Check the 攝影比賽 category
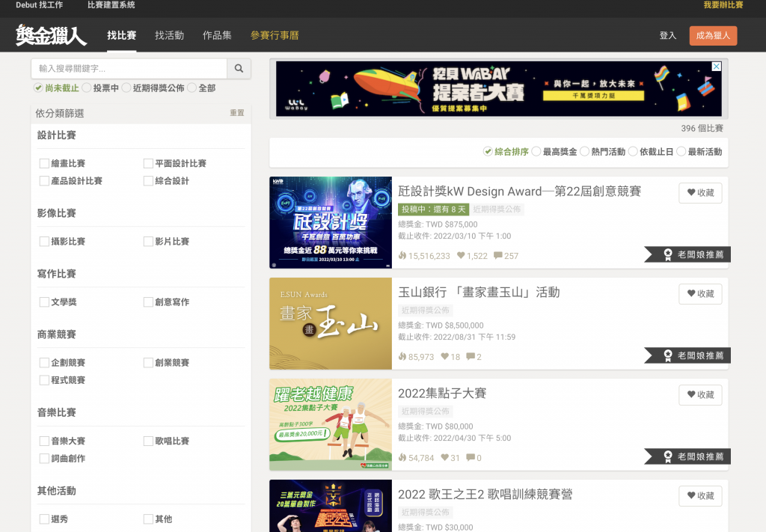Viewport: 766px width, 532px height. click(x=44, y=242)
